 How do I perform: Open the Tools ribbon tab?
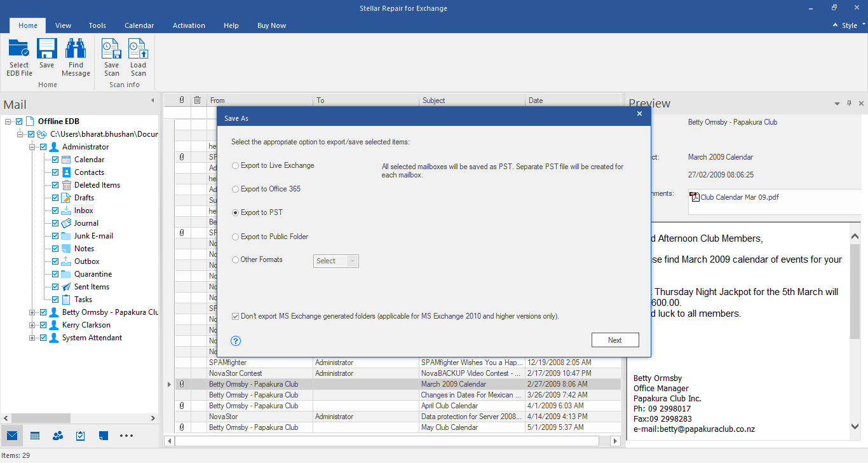97,25
